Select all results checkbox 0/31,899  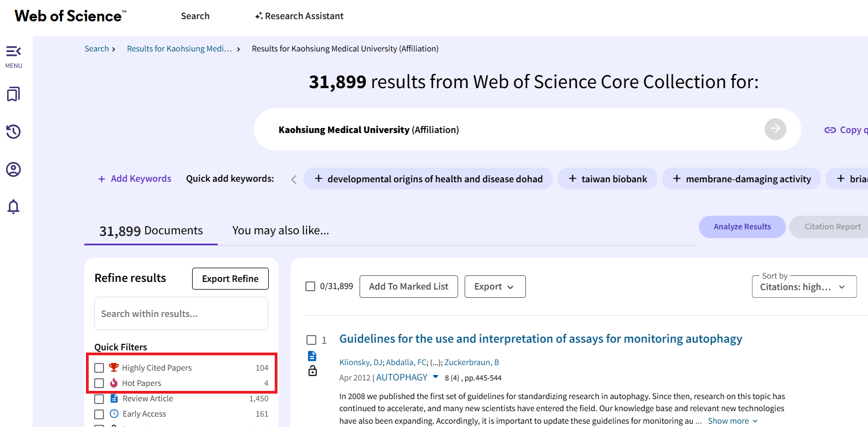pos(310,286)
